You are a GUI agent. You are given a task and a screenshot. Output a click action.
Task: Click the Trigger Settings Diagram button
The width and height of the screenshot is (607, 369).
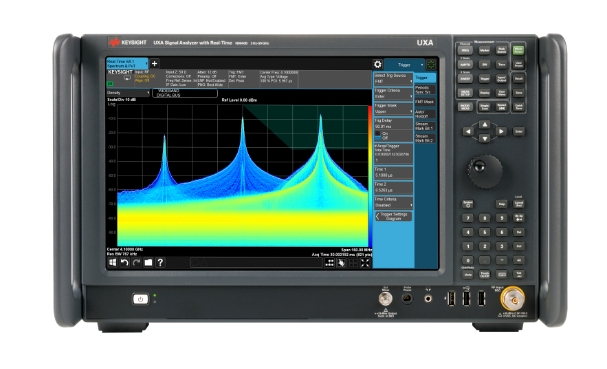click(393, 216)
